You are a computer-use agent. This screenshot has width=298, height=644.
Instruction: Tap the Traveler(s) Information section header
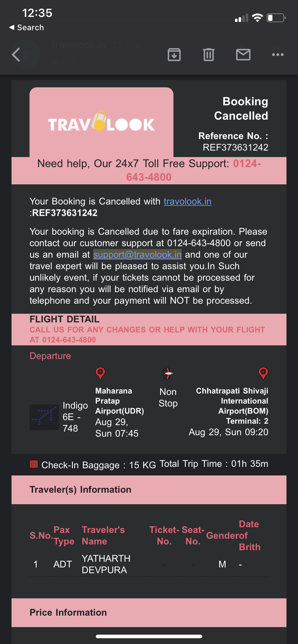80,489
